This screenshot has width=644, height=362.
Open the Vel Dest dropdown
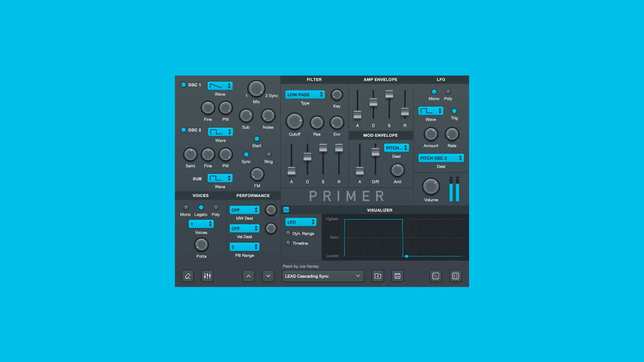pos(244,229)
